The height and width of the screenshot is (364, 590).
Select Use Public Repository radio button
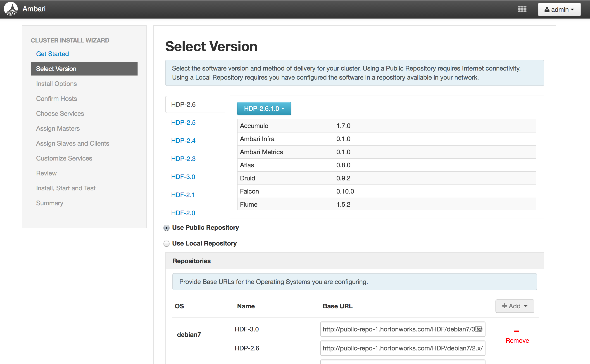coord(167,228)
